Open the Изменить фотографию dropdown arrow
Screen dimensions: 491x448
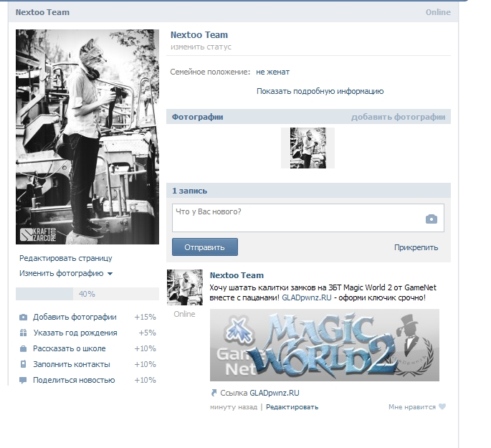[110, 274]
